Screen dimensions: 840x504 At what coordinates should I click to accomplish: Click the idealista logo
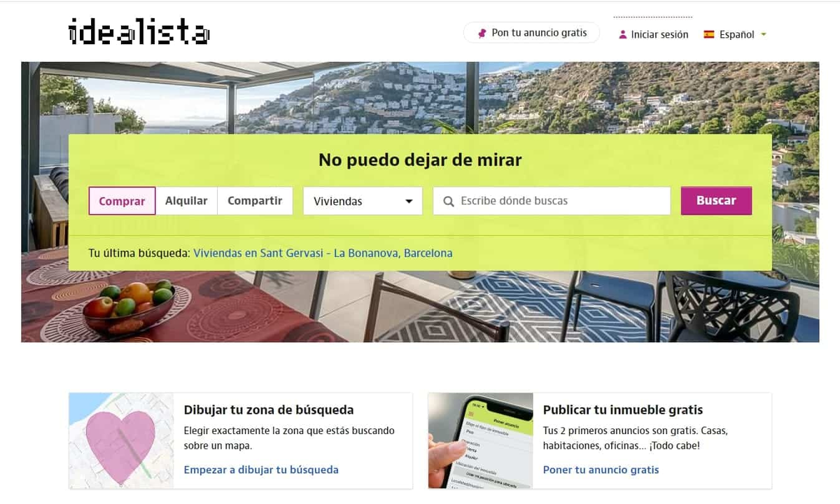[139, 32]
